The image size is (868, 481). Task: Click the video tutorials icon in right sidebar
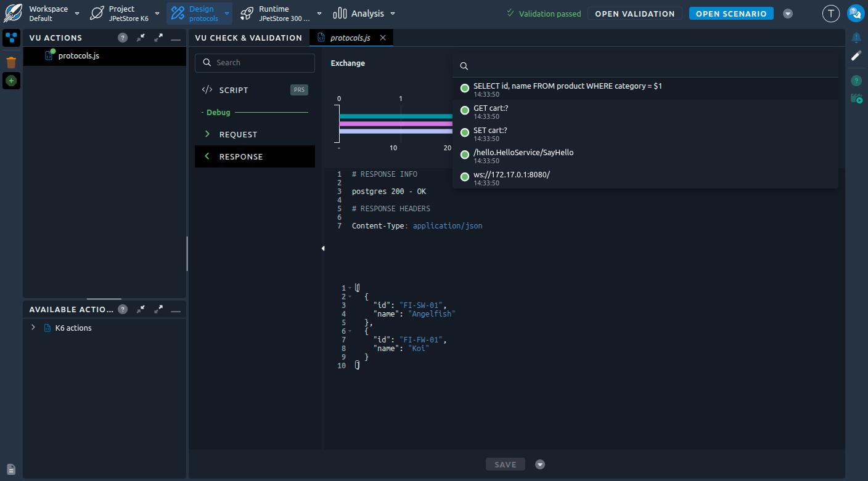point(856,99)
